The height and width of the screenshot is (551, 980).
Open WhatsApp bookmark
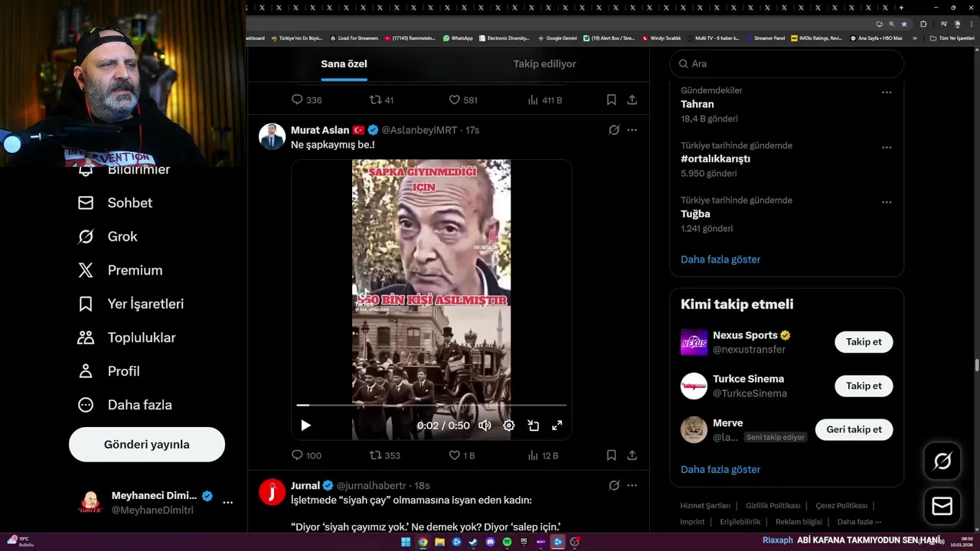[458, 37]
